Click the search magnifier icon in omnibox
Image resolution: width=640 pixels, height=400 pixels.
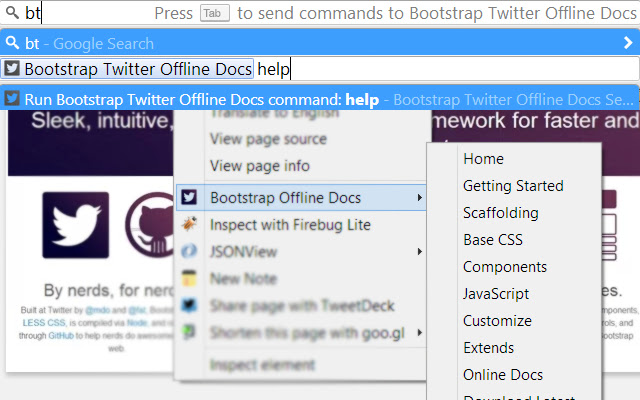(x=11, y=14)
